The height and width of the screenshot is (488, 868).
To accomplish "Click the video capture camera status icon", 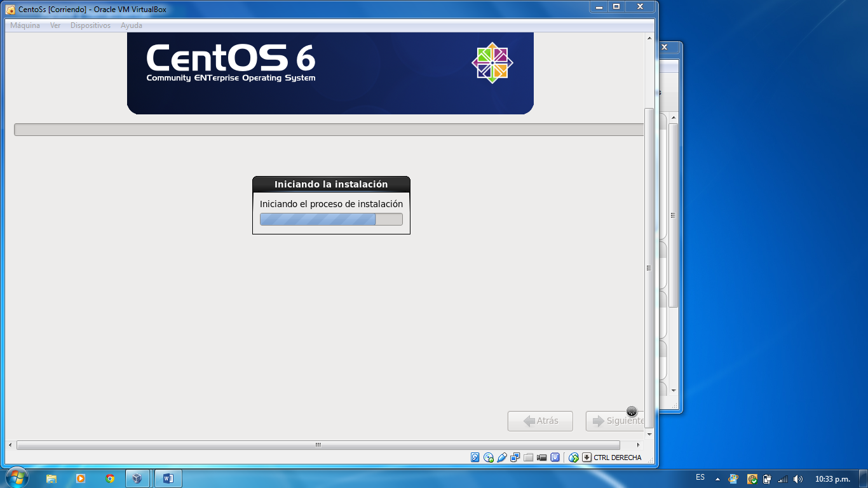I will (541, 457).
